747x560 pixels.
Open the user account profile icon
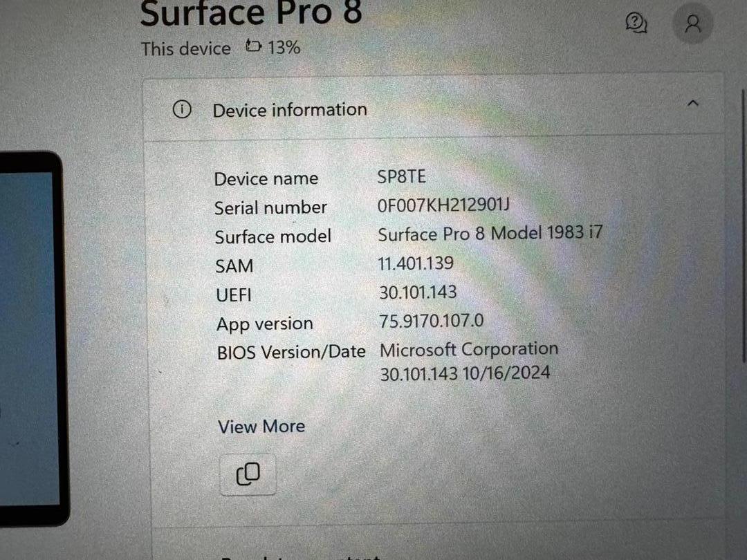tap(692, 23)
